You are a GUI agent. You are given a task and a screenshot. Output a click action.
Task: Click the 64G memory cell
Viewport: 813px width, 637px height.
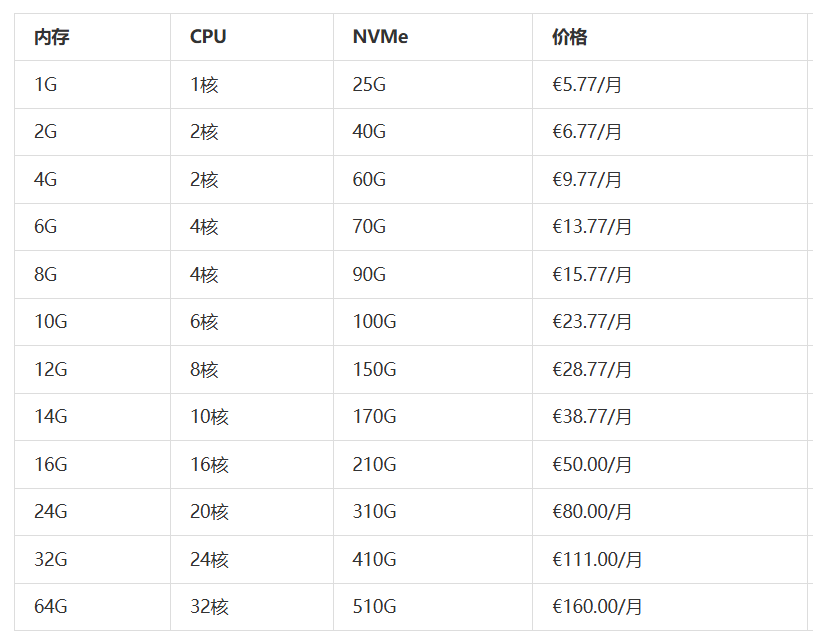(51, 607)
